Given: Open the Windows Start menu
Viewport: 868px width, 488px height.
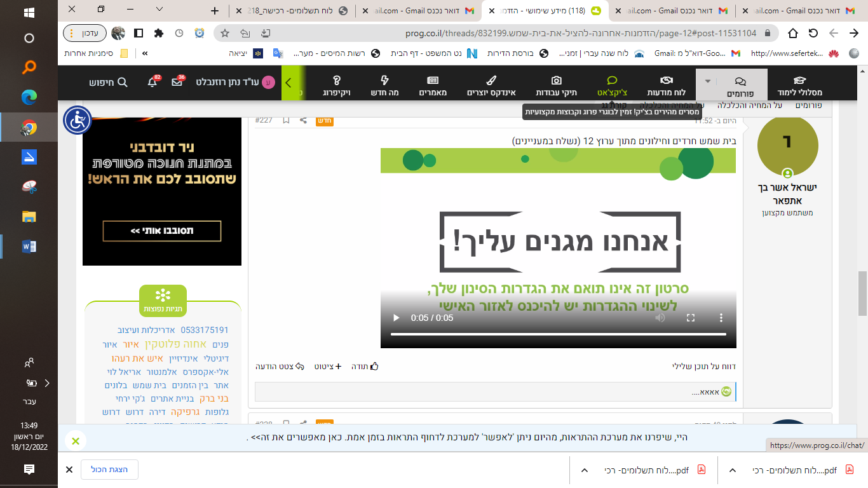Looking at the screenshot, I should [29, 11].
